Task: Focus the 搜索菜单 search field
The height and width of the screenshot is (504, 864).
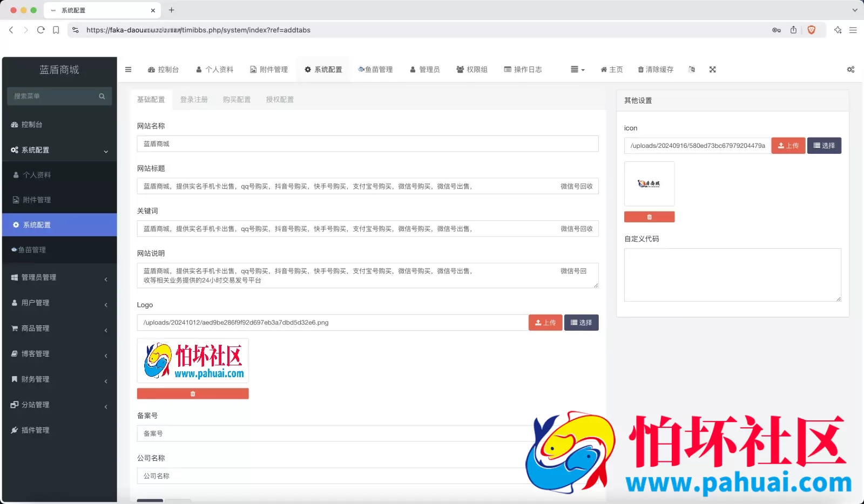Action: (x=52, y=96)
